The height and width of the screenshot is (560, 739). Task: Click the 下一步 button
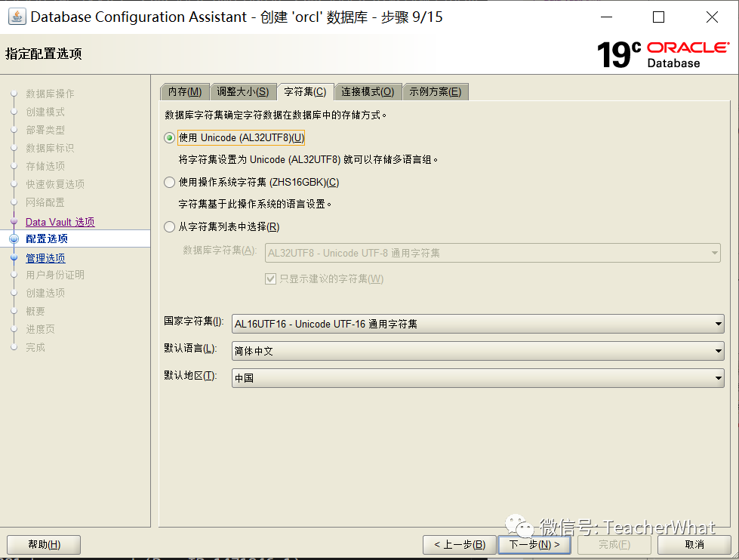click(x=534, y=544)
